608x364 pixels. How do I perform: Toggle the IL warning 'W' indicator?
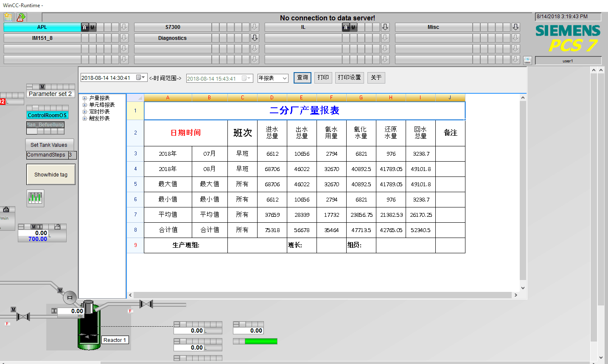tap(353, 27)
